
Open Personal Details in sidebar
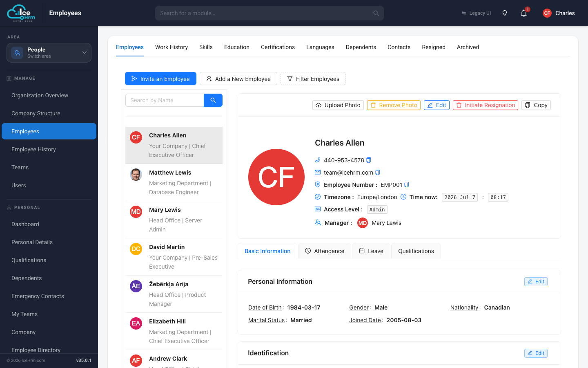click(x=49, y=242)
